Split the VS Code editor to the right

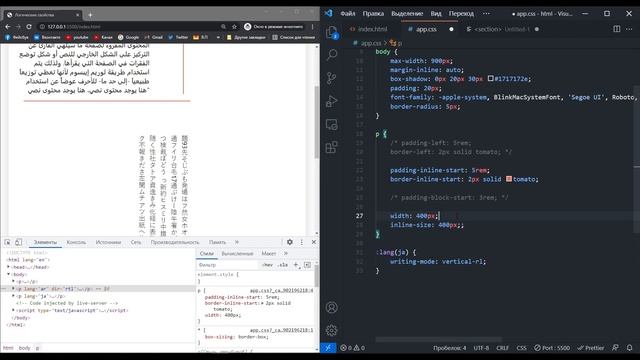617,29
